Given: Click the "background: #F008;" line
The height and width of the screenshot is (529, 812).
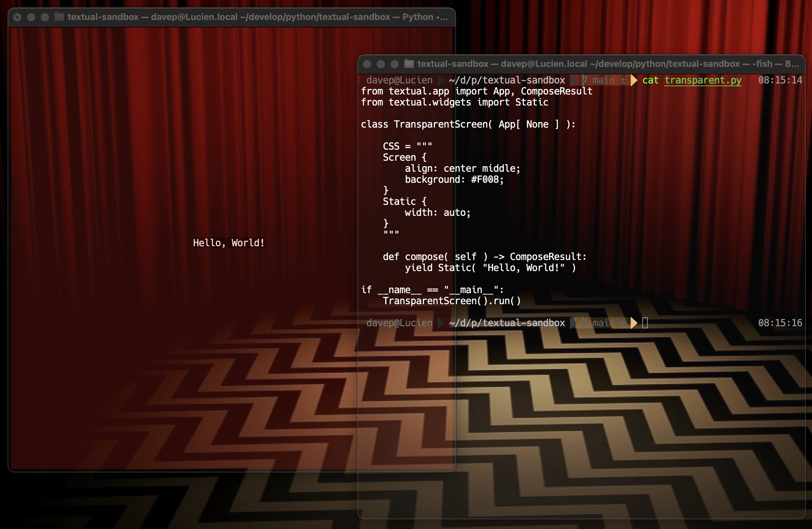Looking at the screenshot, I should (x=454, y=180).
